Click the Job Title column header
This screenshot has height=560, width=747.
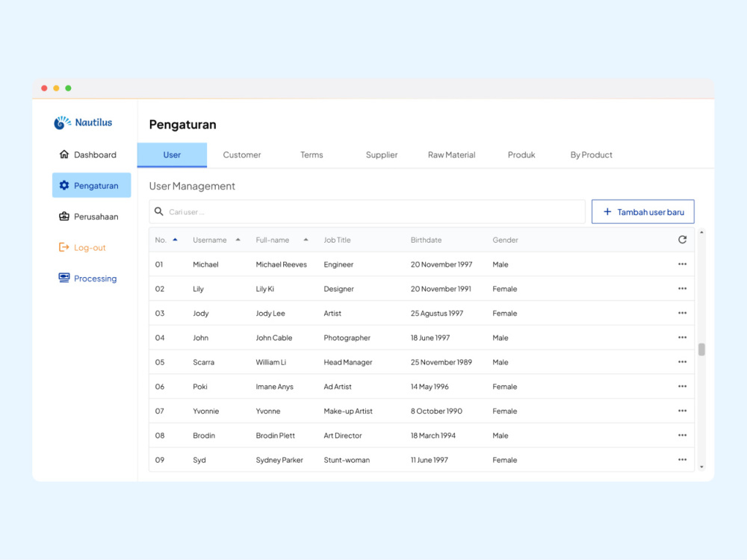point(338,240)
